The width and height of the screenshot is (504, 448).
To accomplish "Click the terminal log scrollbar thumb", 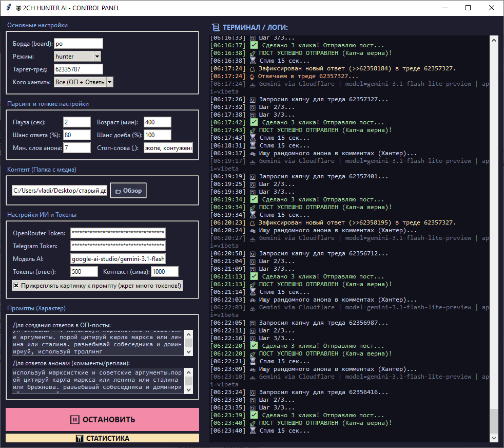I will [x=494, y=421].
